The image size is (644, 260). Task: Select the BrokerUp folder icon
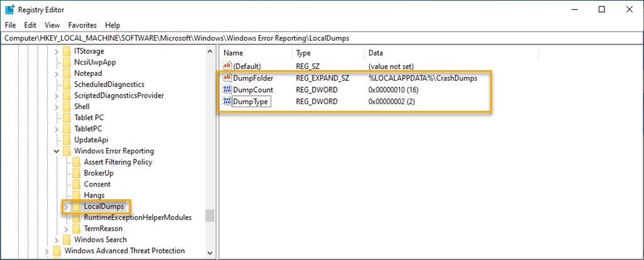(77, 173)
